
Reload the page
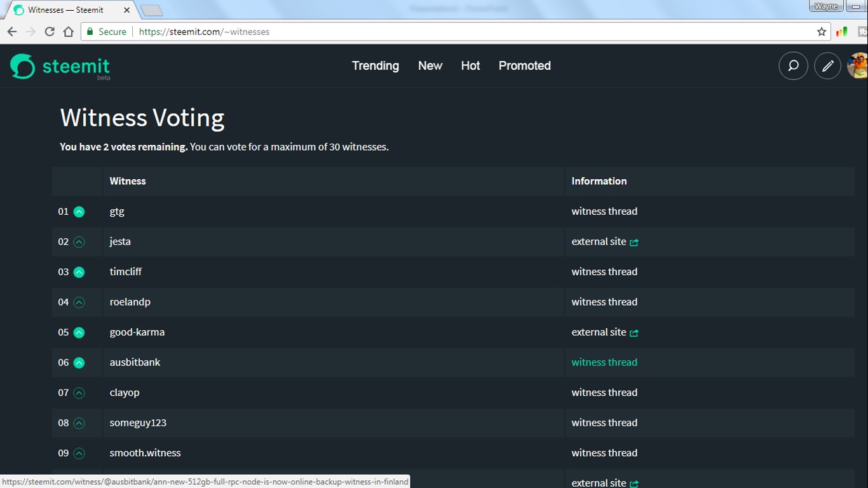[50, 32]
